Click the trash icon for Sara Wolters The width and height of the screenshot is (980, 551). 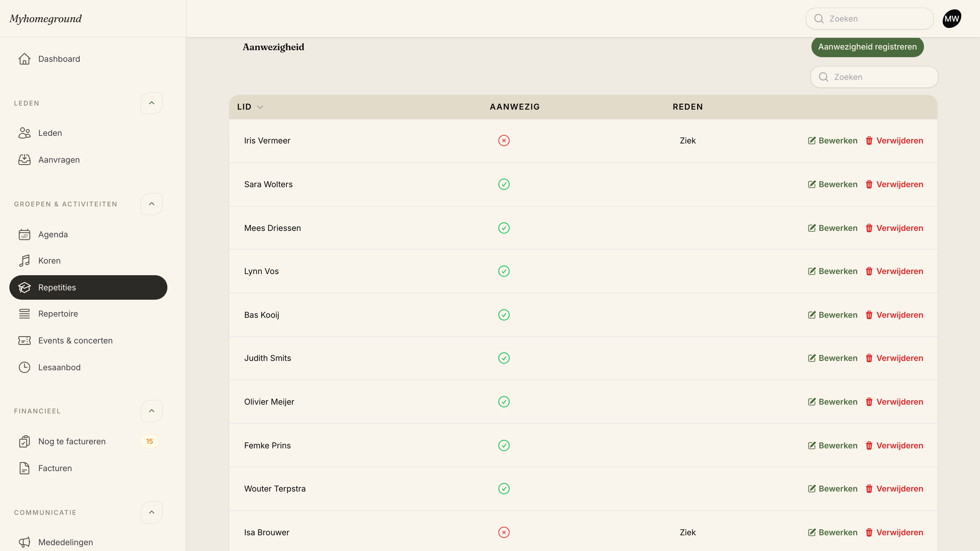click(869, 185)
